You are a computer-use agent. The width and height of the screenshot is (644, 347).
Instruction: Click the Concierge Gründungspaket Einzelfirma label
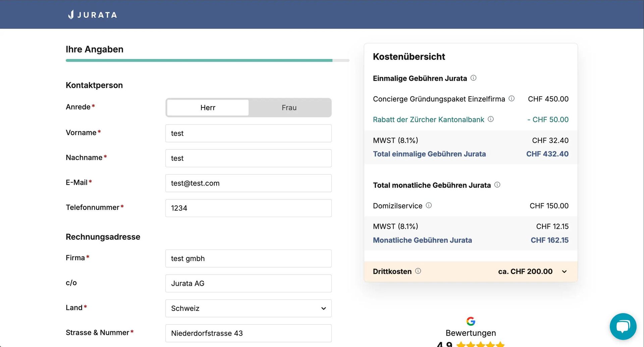[439, 99]
